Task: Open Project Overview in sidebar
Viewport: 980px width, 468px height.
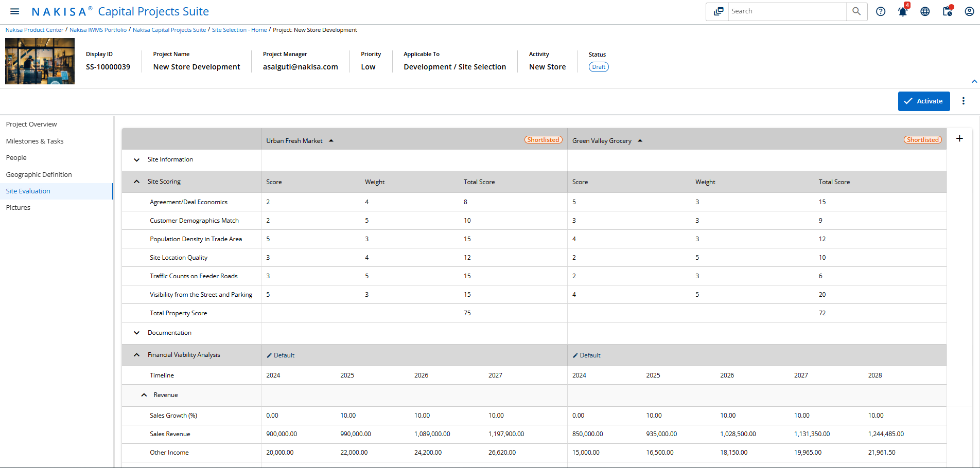Action: [x=31, y=124]
